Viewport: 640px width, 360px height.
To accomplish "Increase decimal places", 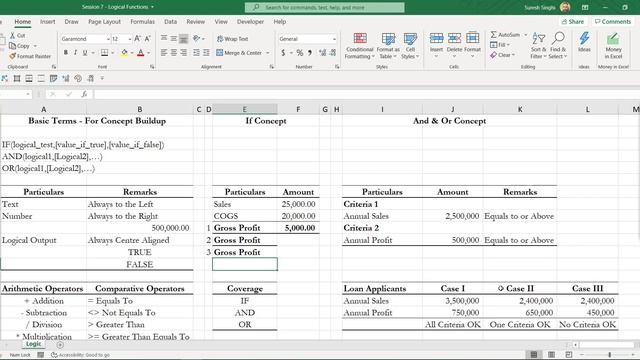I will click(322, 53).
